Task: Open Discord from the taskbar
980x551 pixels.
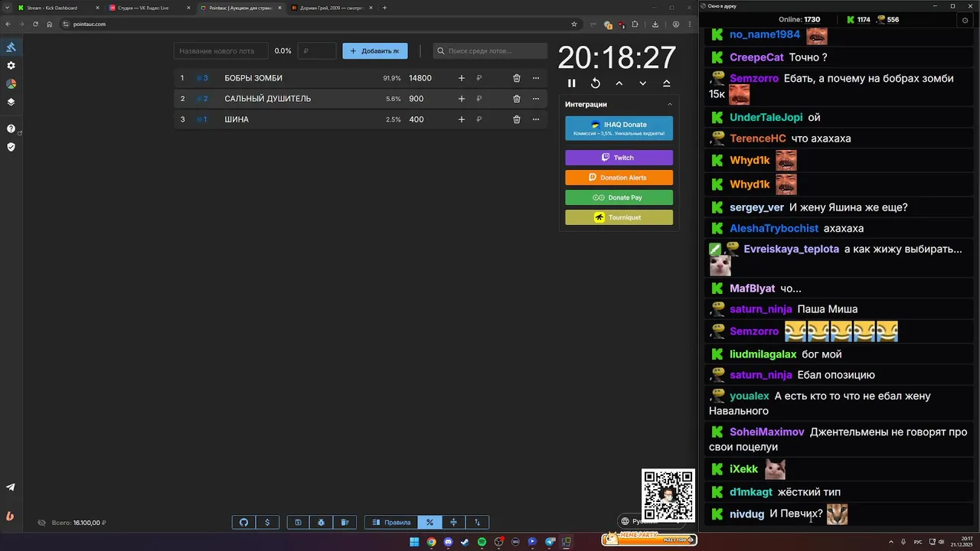Action: point(448,542)
